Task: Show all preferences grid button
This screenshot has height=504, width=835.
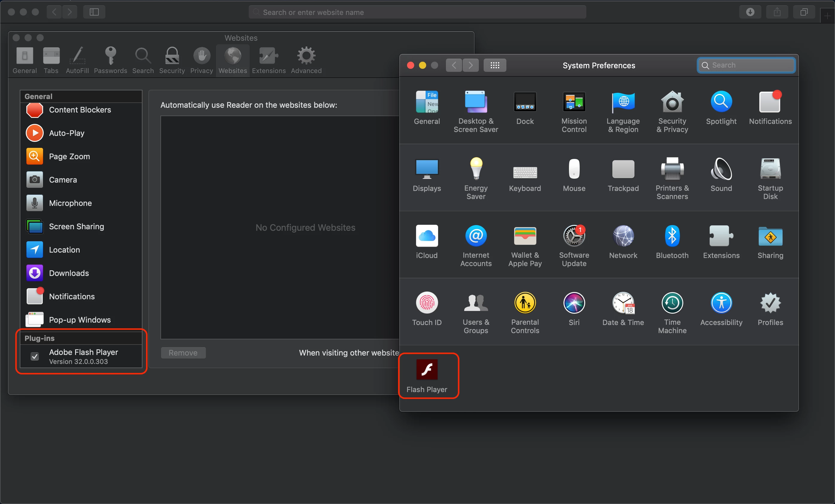Action: point(495,65)
